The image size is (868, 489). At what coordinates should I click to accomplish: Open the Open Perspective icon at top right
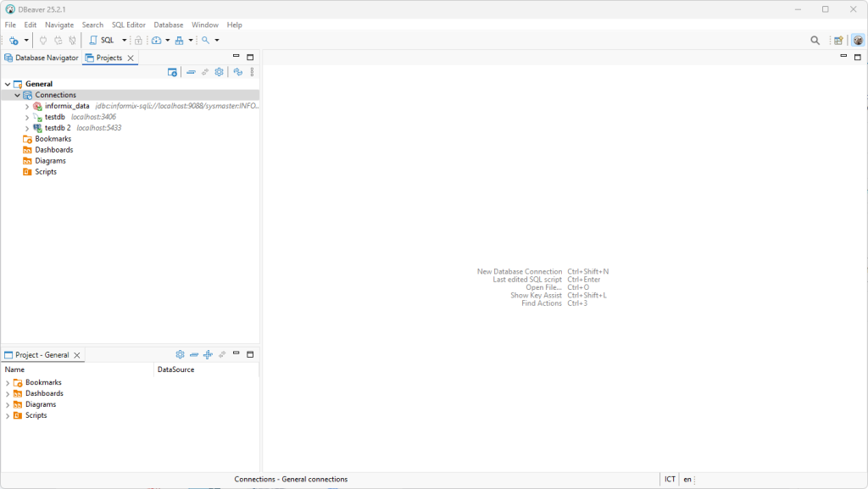point(838,40)
